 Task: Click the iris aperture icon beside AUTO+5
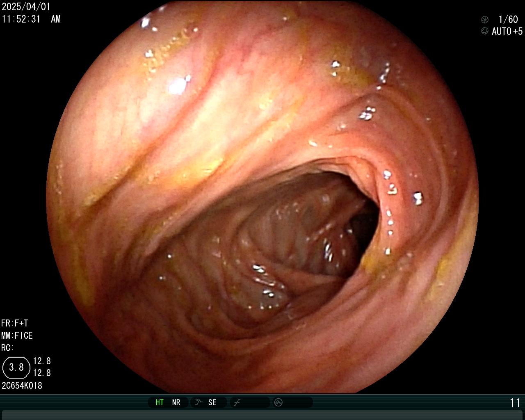click(x=485, y=31)
